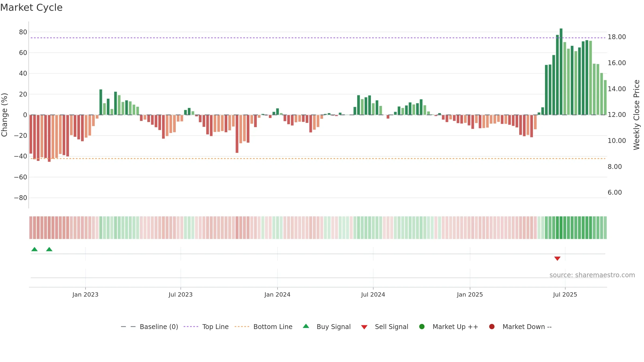644x362 pixels.
Task: Click the Jul 2025 axis label
Action: click(565, 294)
